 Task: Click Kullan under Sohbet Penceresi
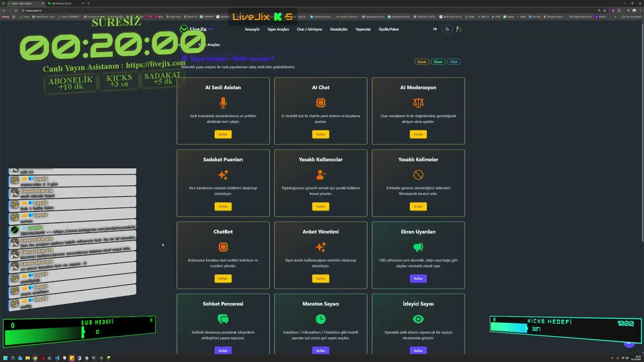pyautogui.click(x=223, y=350)
